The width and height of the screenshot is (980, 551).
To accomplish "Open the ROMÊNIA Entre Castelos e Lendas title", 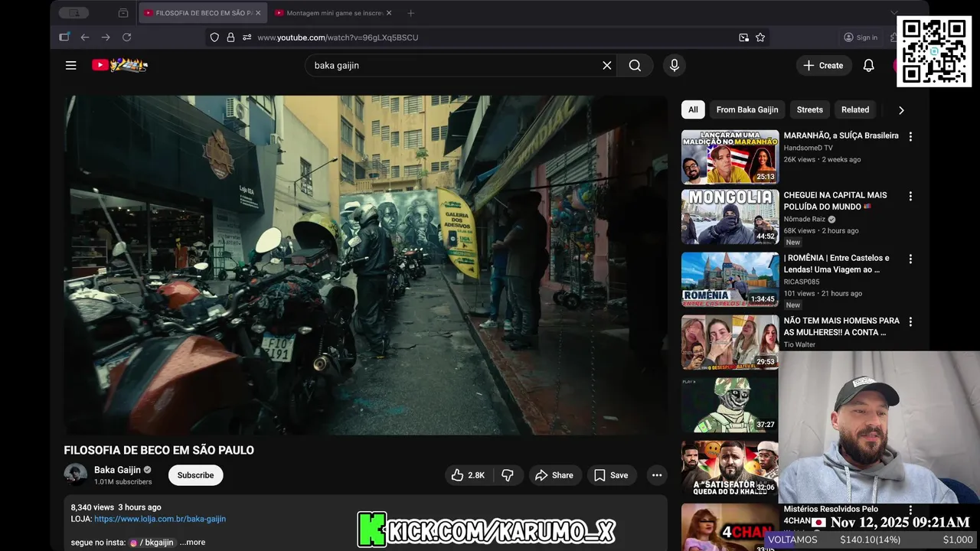I will [x=837, y=263].
